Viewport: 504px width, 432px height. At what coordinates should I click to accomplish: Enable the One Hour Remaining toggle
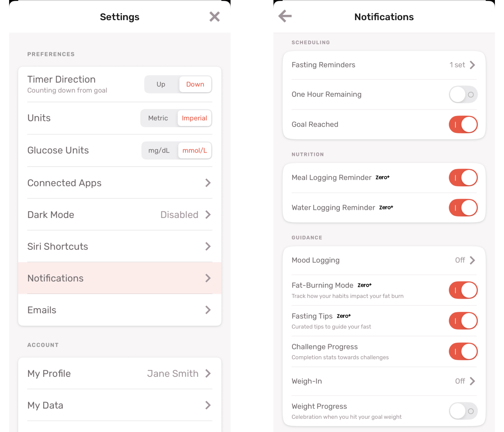(463, 95)
